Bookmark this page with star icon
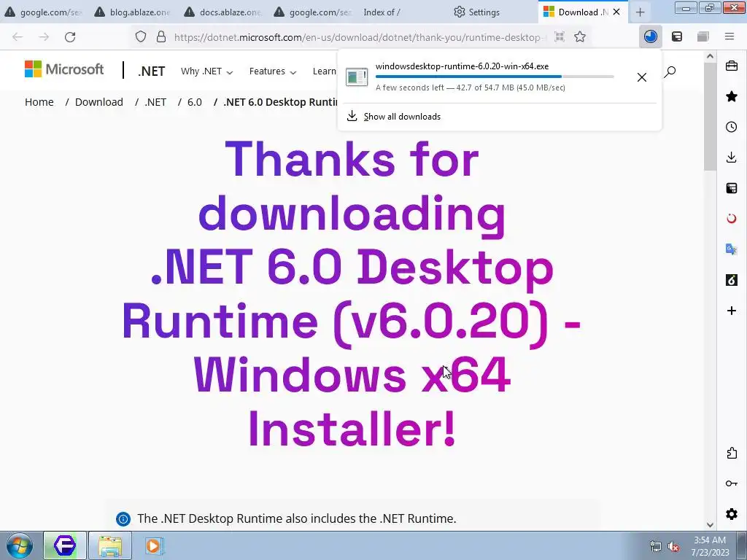Viewport: 747px width, 560px height. pos(580,36)
